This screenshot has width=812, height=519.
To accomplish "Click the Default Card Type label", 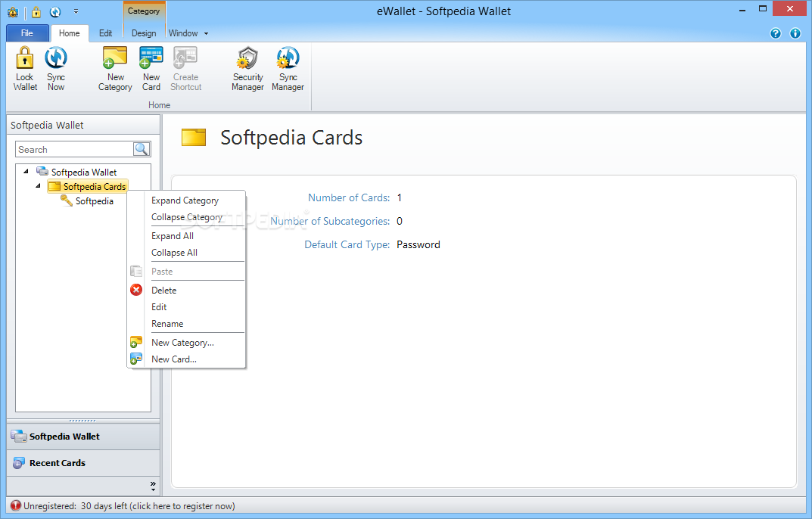I will (347, 244).
